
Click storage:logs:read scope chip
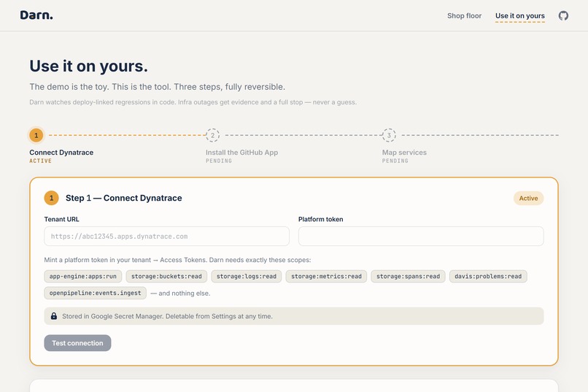tap(247, 277)
